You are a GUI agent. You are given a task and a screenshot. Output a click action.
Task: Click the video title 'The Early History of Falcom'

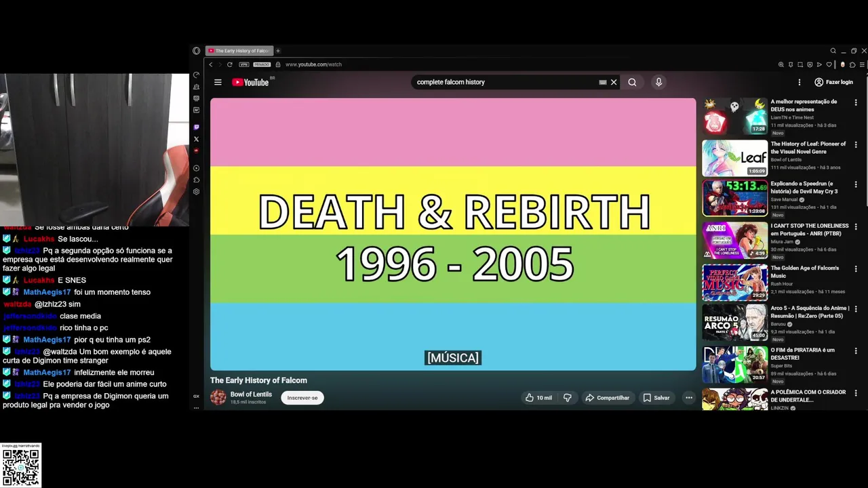click(x=258, y=380)
